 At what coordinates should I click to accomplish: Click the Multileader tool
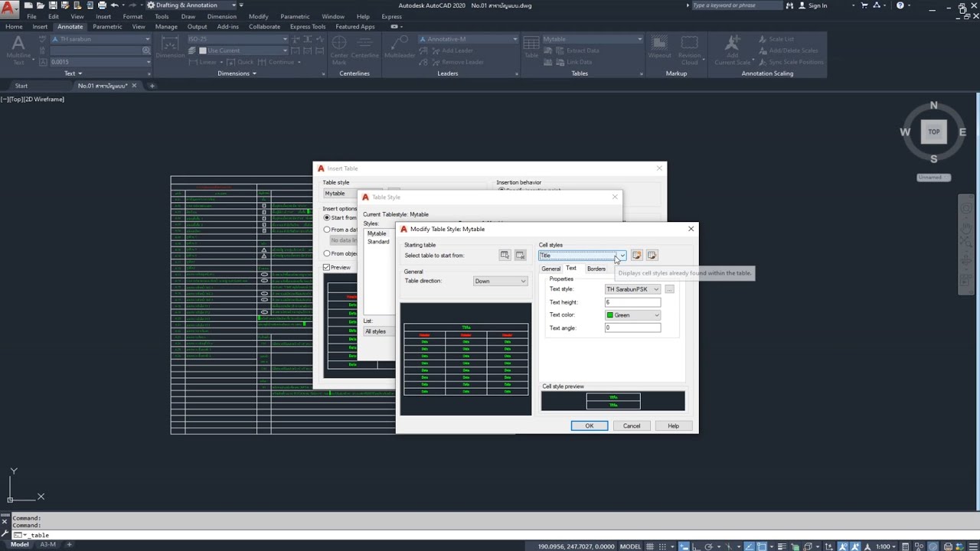point(400,46)
